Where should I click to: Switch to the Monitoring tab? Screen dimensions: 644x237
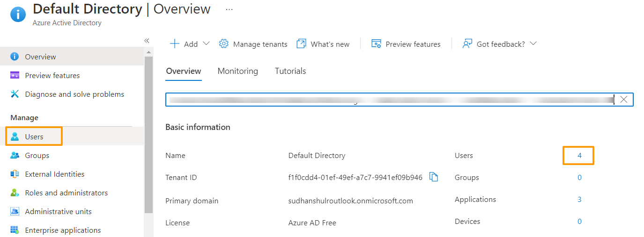tap(237, 71)
